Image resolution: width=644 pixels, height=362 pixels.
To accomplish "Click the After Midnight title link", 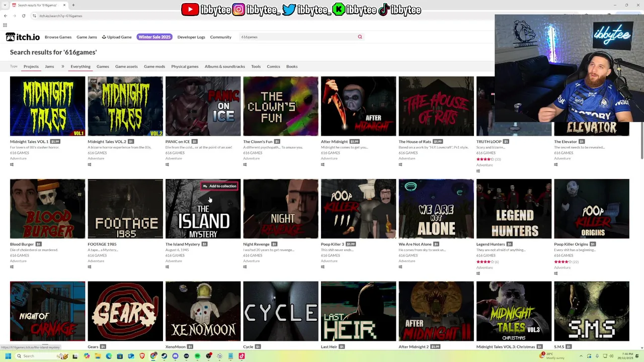I will (x=334, y=142).
